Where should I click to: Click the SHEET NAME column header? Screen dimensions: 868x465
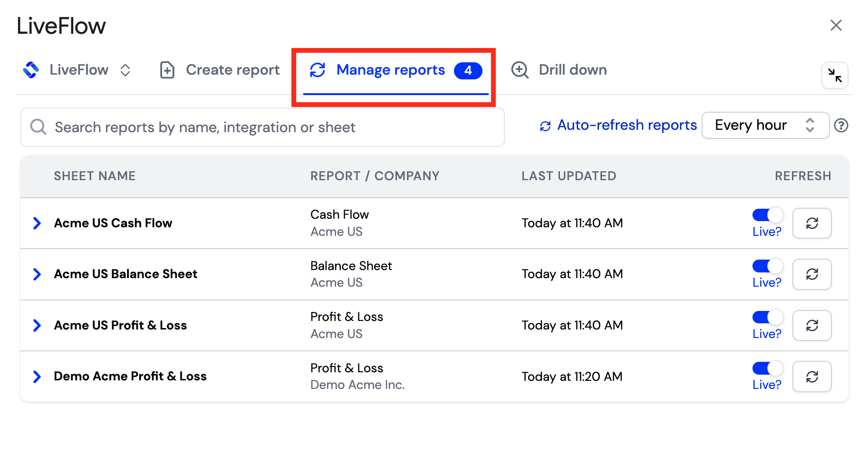coord(95,176)
